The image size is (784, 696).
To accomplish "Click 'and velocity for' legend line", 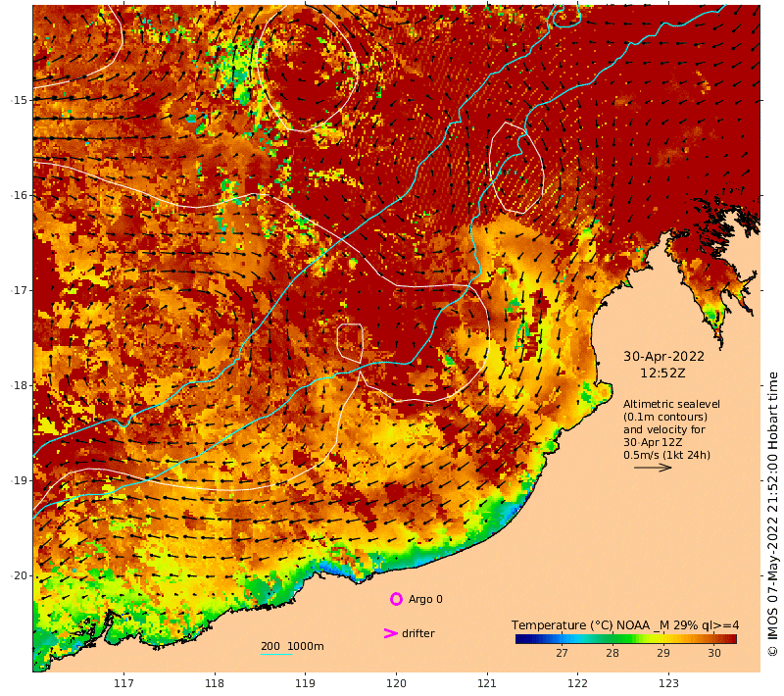I will click(x=664, y=429).
